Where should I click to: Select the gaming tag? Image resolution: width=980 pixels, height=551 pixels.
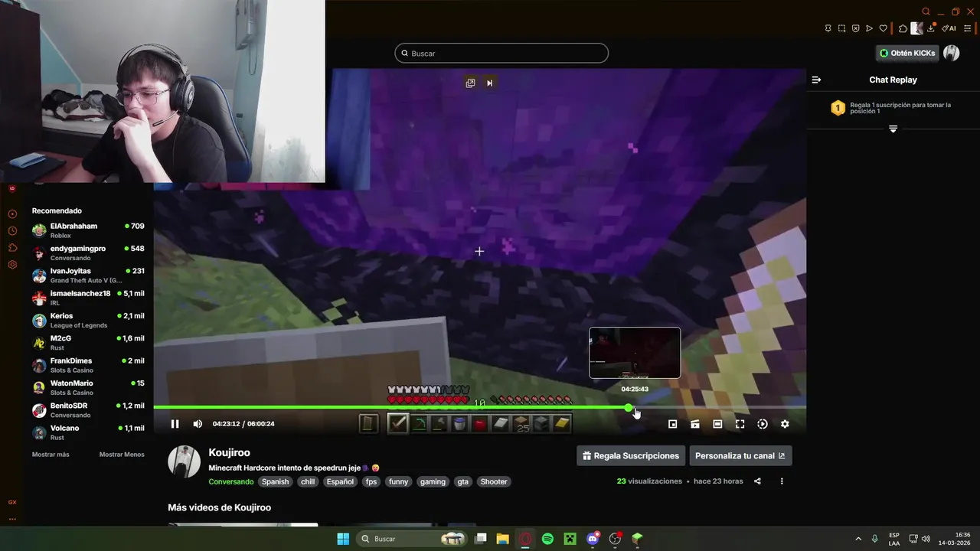click(433, 481)
